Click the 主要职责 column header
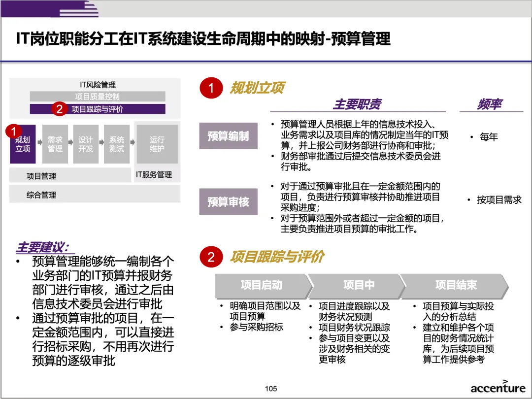 click(357, 104)
